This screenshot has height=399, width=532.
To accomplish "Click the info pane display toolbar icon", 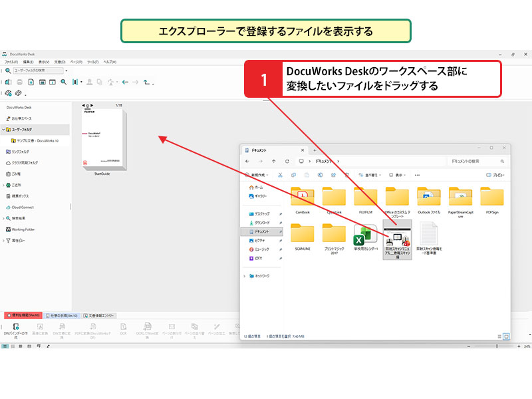I will [53, 82].
